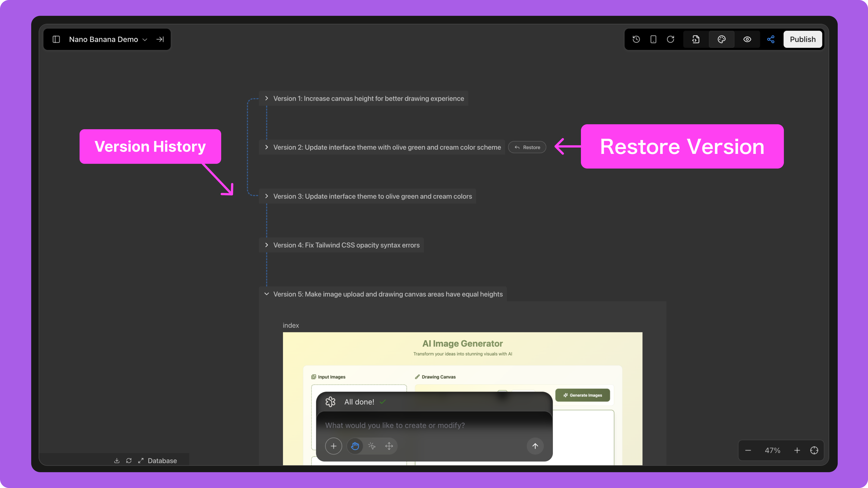Open the Database panel tab
The image size is (868, 488).
(162, 460)
